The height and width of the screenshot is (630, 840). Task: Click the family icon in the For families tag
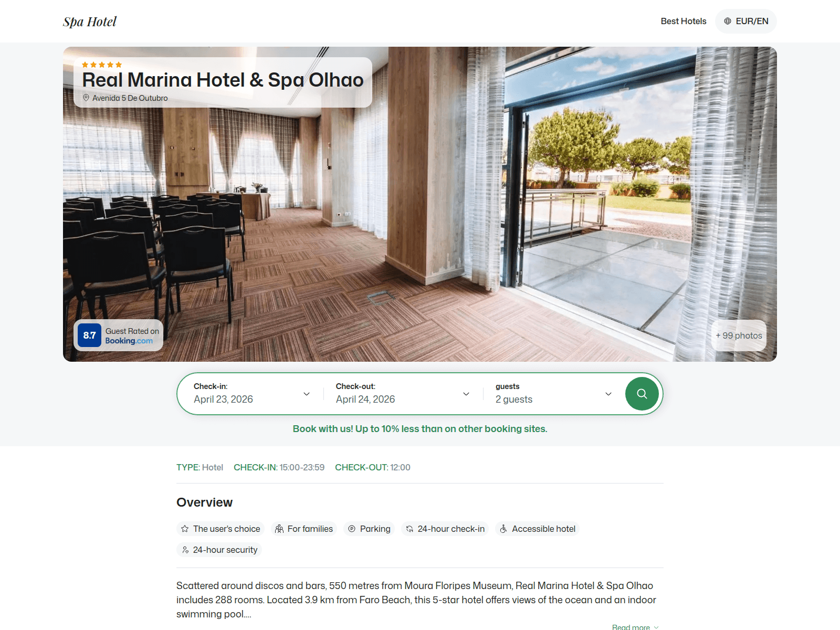(279, 529)
